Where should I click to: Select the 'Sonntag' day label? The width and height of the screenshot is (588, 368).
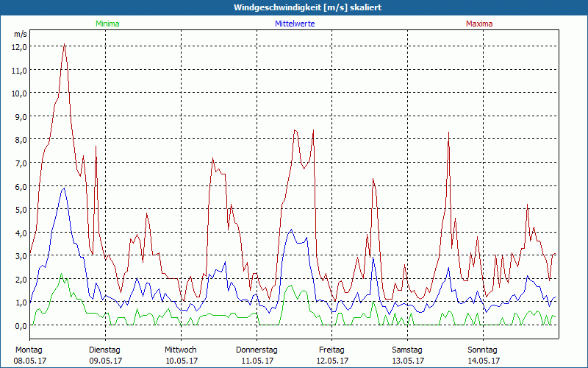click(483, 350)
